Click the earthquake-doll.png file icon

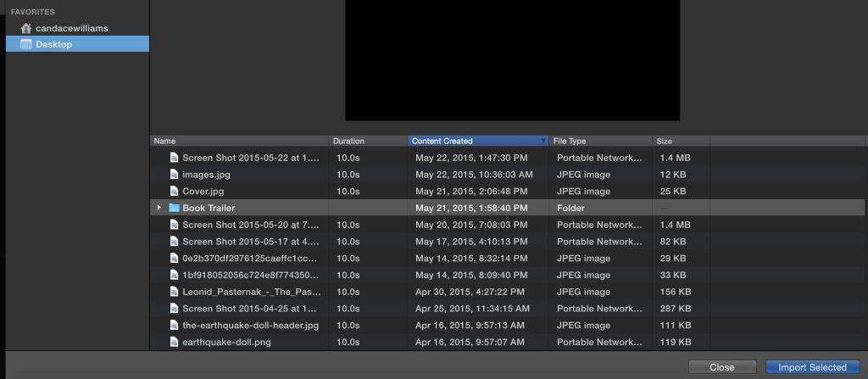coord(174,343)
